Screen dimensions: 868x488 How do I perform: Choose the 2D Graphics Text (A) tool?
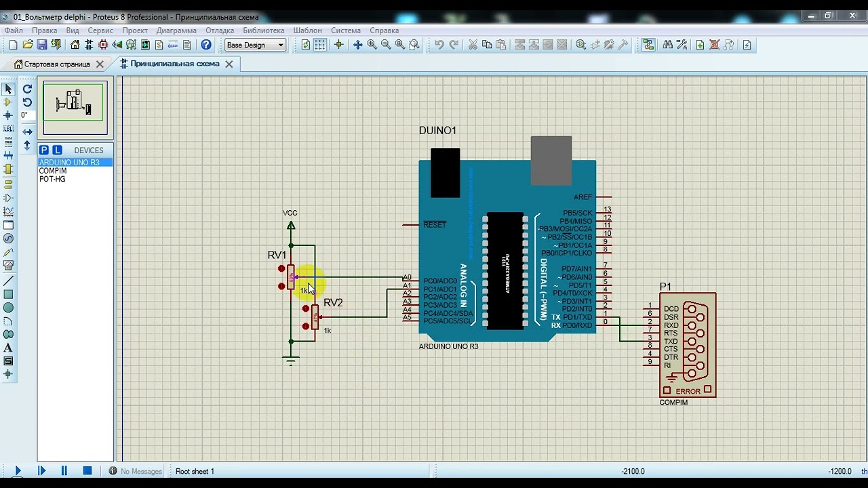(x=8, y=348)
